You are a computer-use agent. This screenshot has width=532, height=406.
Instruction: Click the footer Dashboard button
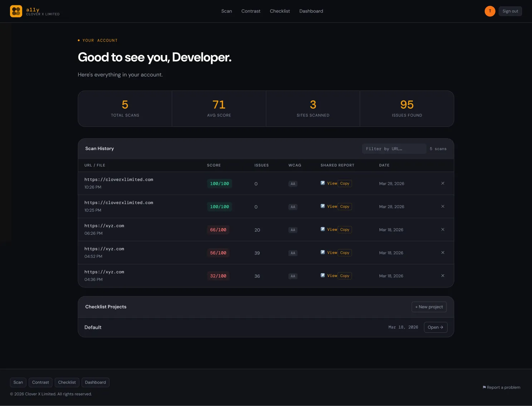(x=96, y=382)
